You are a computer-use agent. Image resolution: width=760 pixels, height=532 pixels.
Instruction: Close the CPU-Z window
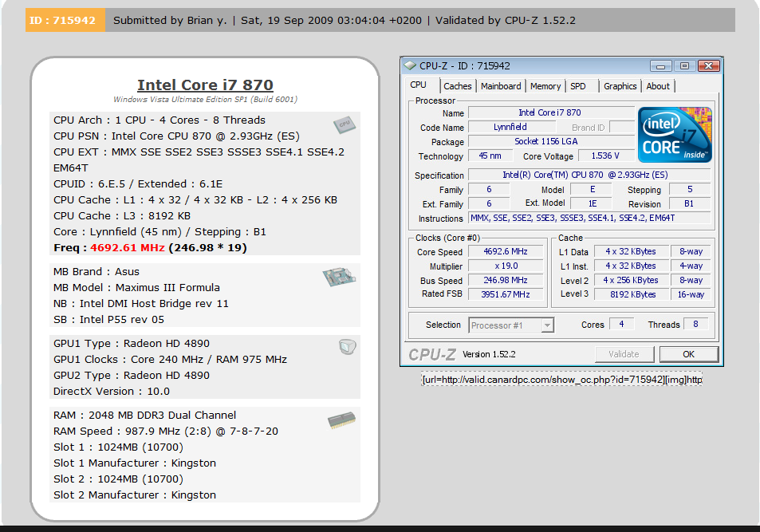[x=709, y=66]
